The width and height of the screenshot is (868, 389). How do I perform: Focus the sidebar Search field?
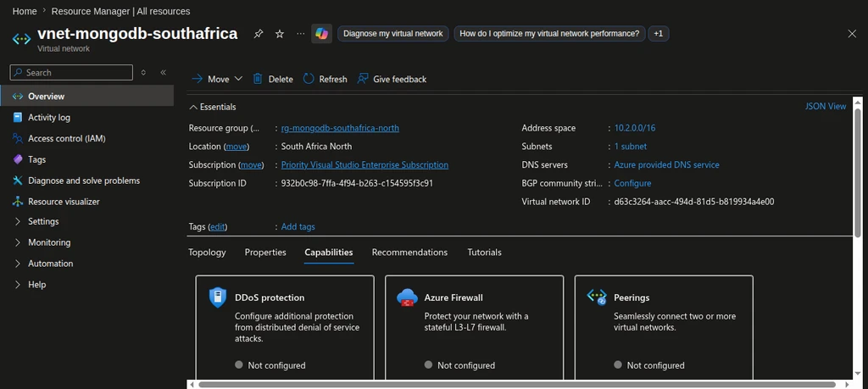pos(71,73)
